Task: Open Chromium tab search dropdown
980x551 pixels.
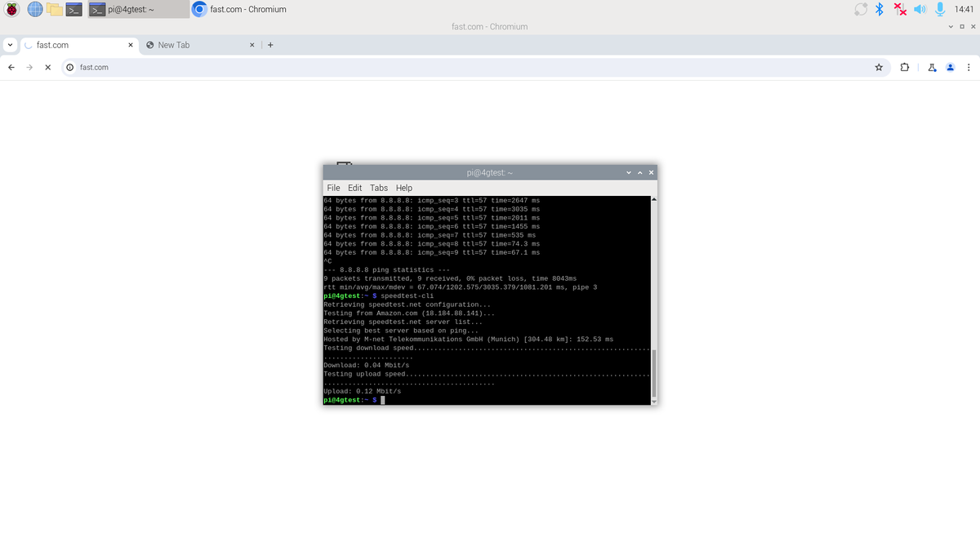Action: point(9,45)
